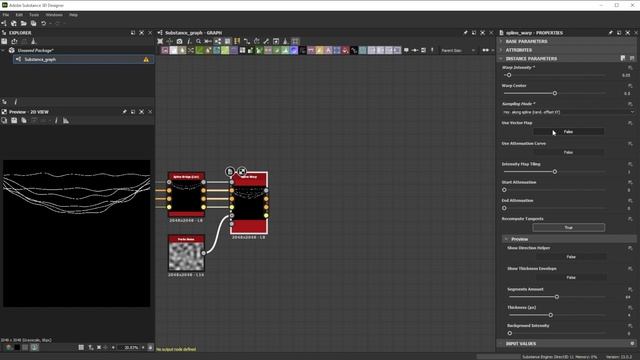Open the Windows menu
The height and width of the screenshot is (360, 640).
pos(54,15)
